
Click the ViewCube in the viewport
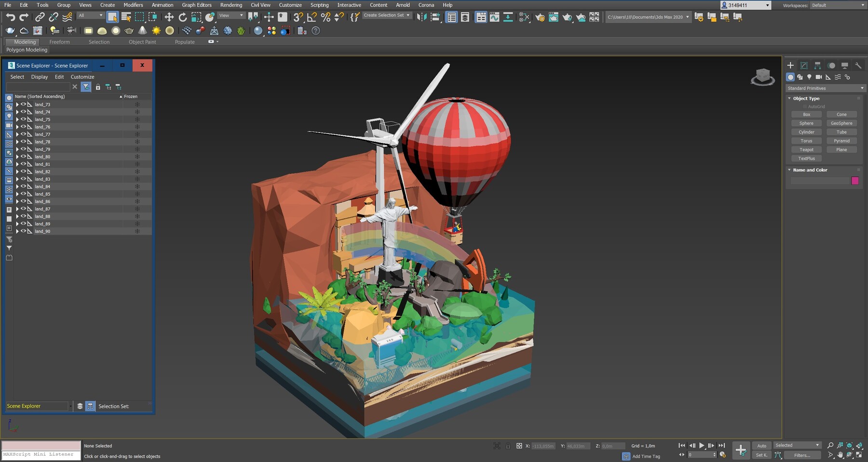click(762, 77)
